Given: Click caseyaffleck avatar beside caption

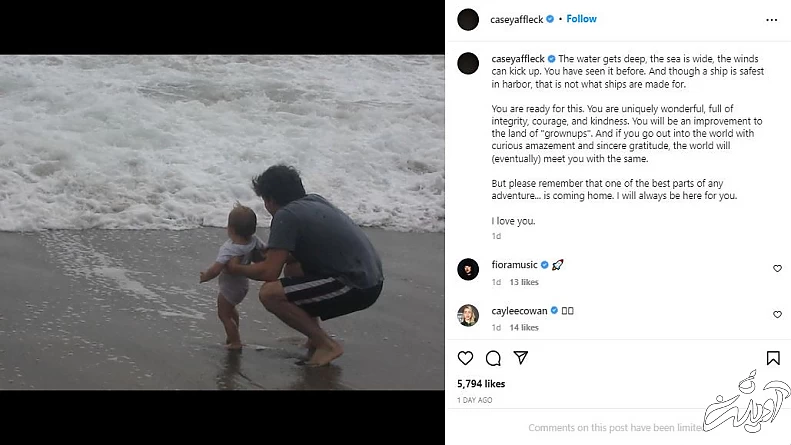Looking at the screenshot, I should (x=468, y=64).
